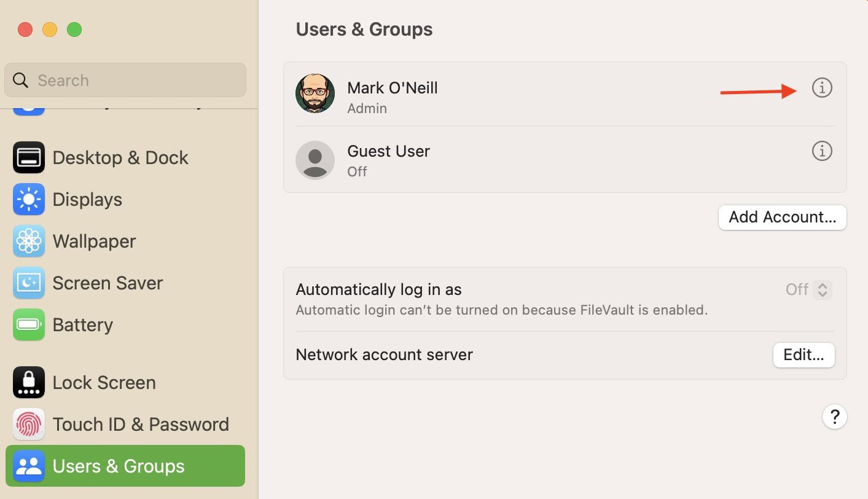
Task: Click the Guest User avatar
Action: coord(315,160)
